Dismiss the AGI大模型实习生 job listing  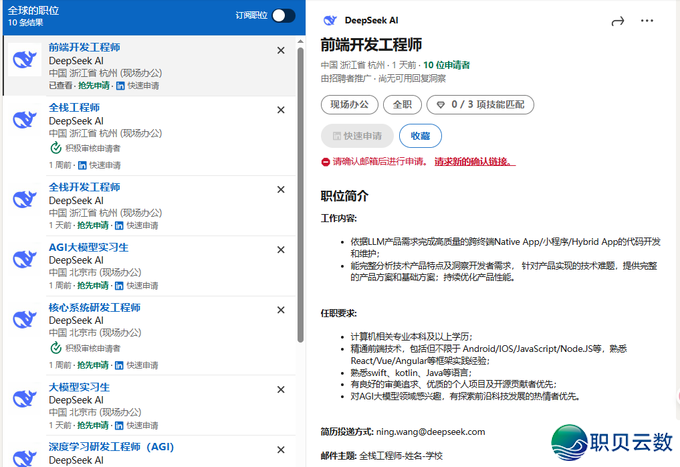281,250
